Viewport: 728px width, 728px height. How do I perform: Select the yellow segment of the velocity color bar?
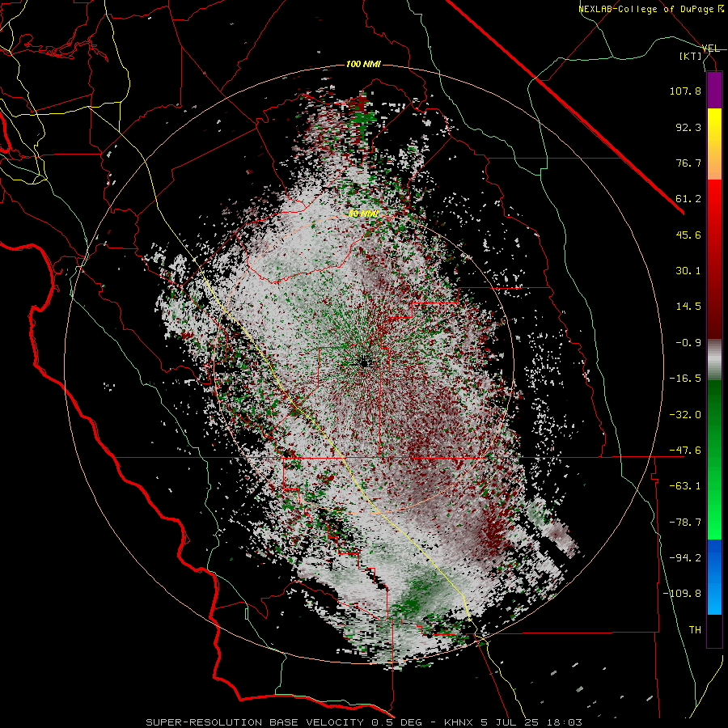tap(714, 126)
